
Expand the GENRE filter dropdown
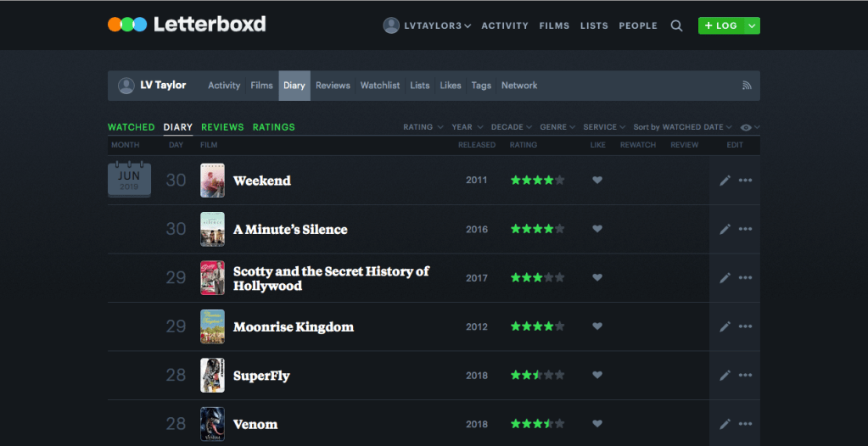[x=557, y=127]
